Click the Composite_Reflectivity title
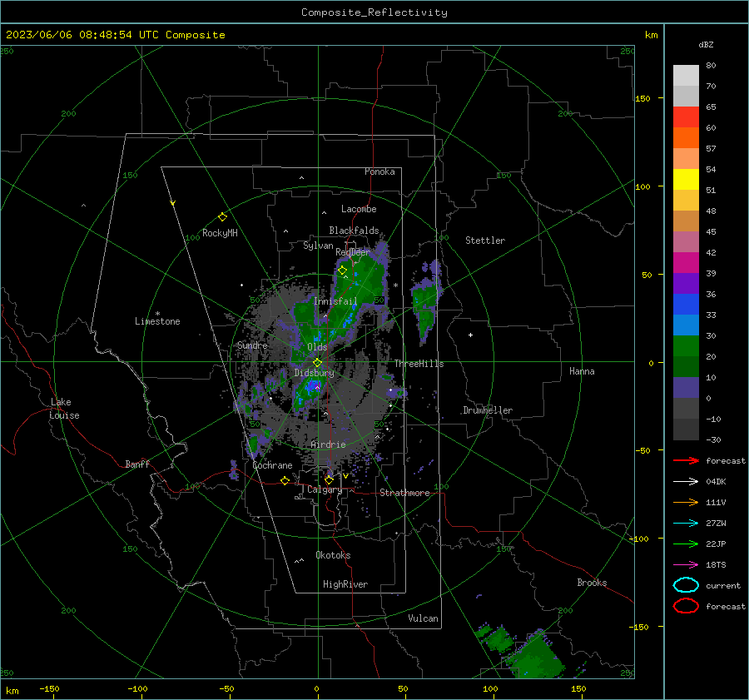 [374, 12]
